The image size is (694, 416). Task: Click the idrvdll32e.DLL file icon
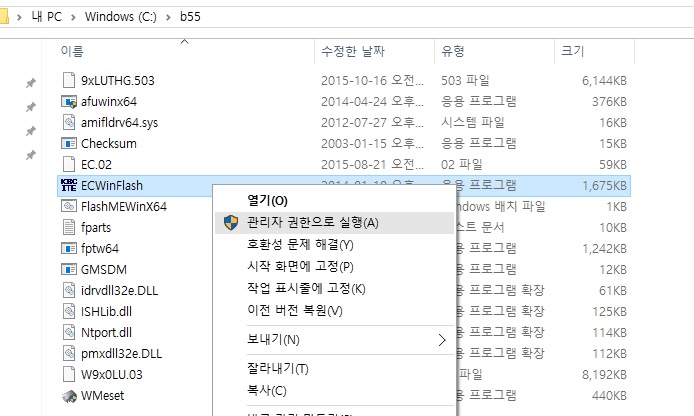(x=69, y=290)
